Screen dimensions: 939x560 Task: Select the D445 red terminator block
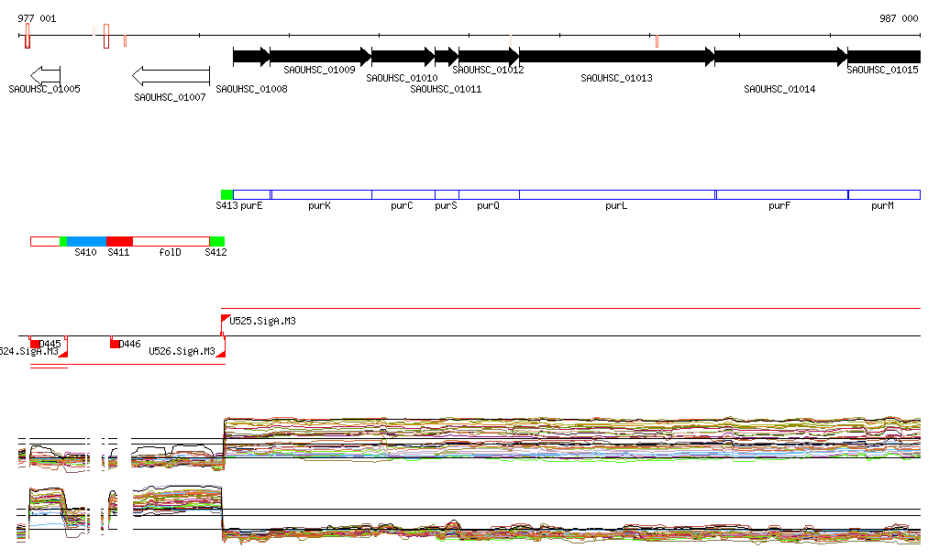[35, 343]
